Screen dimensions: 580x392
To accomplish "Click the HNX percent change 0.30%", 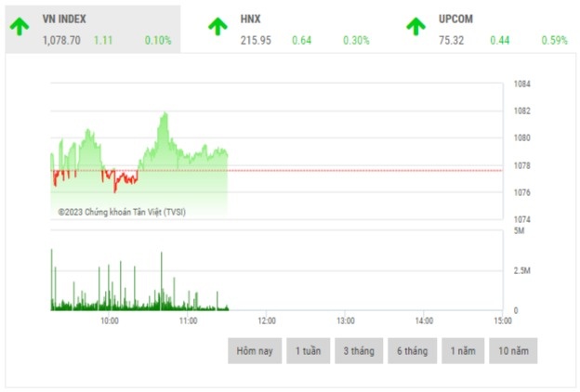I will click(x=356, y=41).
